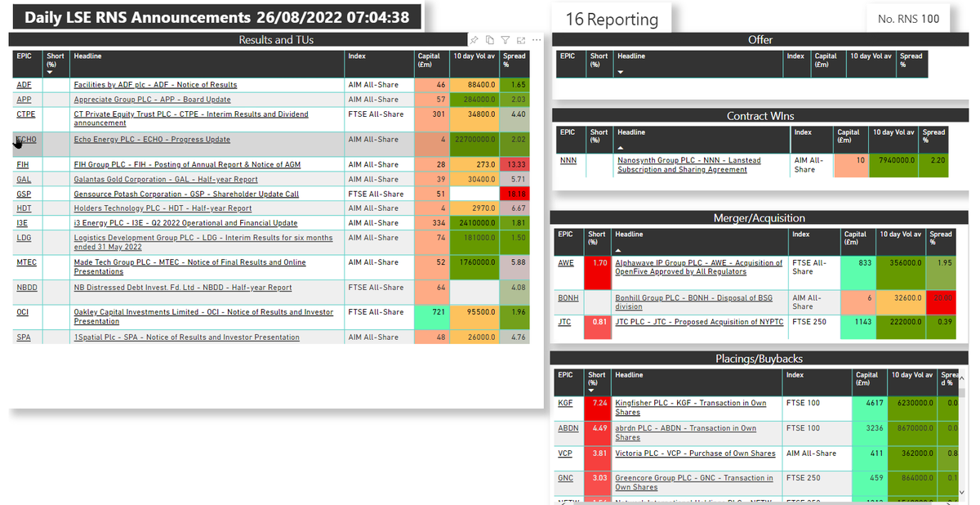This screenshot has height=505, width=980.
Task: Toggle Short (%) sort arrow in Placings/Buybacks table
Action: (593, 391)
